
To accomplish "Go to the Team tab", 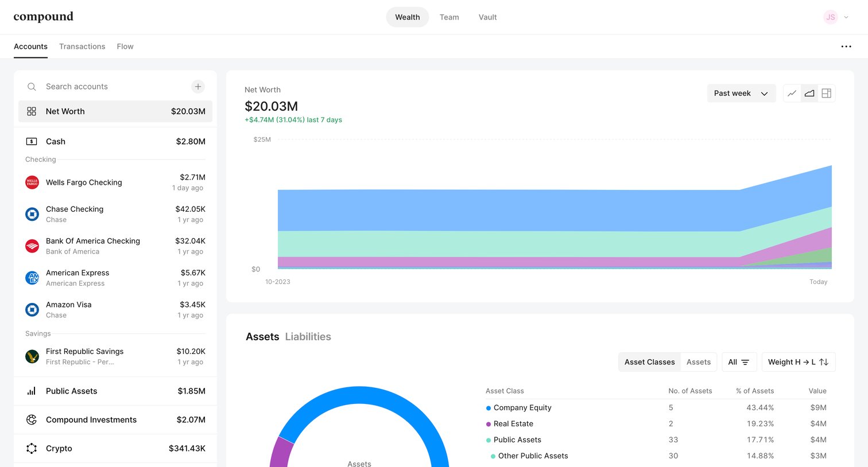I will click(449, 17).
